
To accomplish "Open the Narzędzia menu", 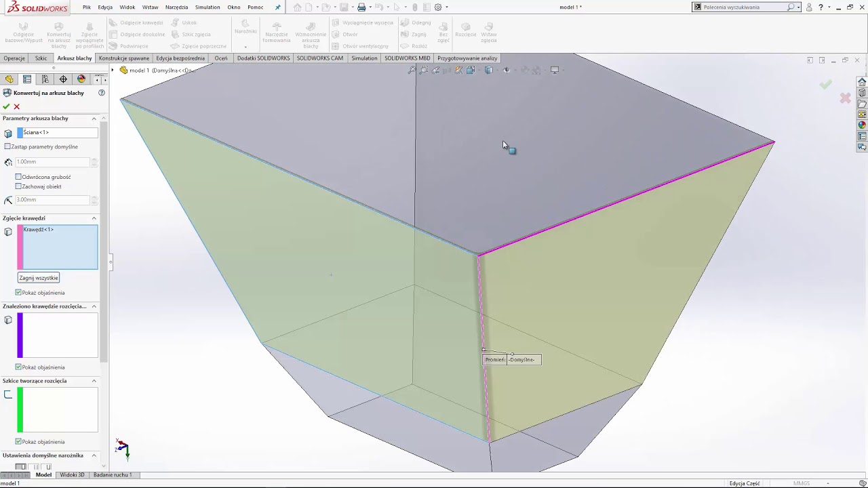I will (x=176, y=7).
